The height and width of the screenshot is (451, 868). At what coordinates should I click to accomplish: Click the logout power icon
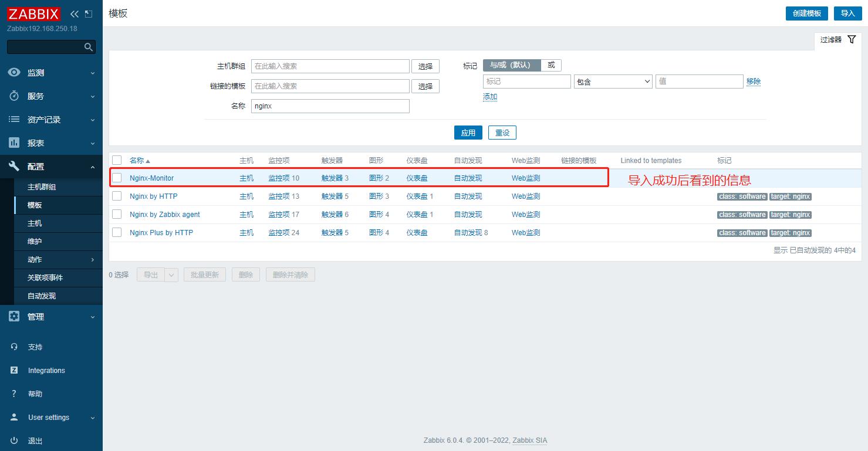(14, 441)
